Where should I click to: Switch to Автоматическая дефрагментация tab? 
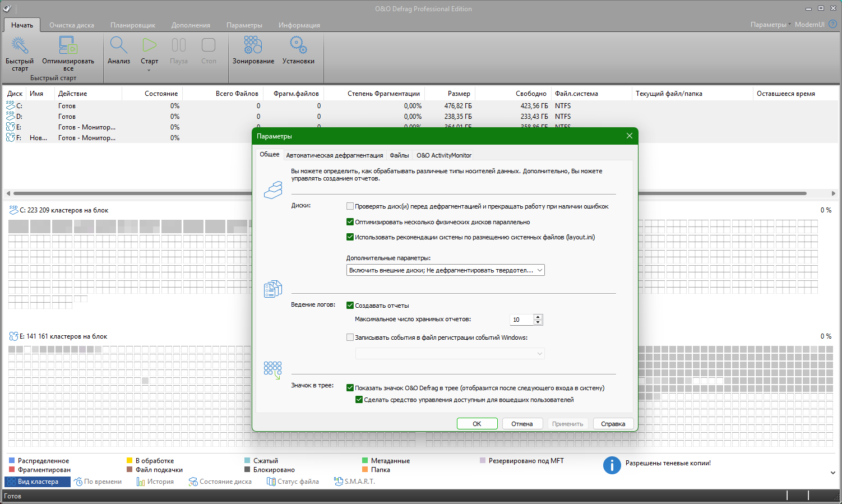335,155
